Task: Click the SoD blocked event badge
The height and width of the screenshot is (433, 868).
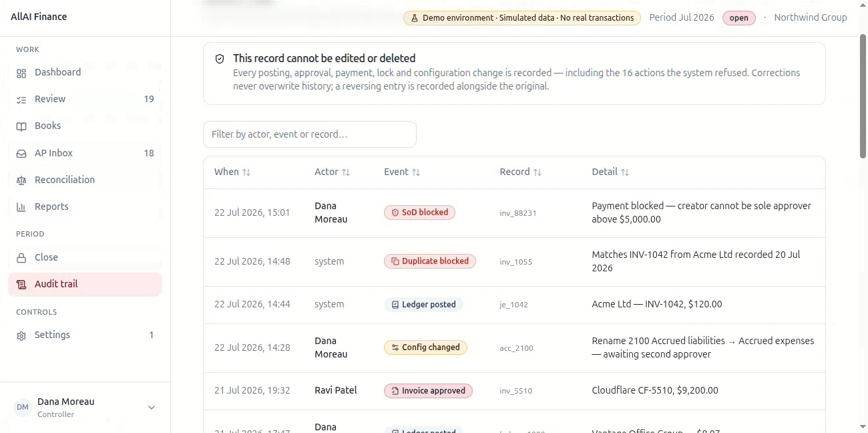Action: 419,212
